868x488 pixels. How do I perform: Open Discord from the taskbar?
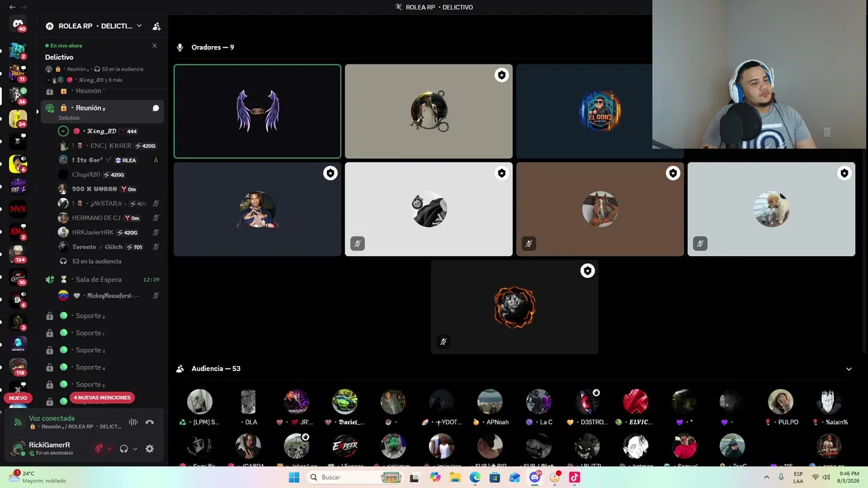pyautogui.click(x=534, y=477)
